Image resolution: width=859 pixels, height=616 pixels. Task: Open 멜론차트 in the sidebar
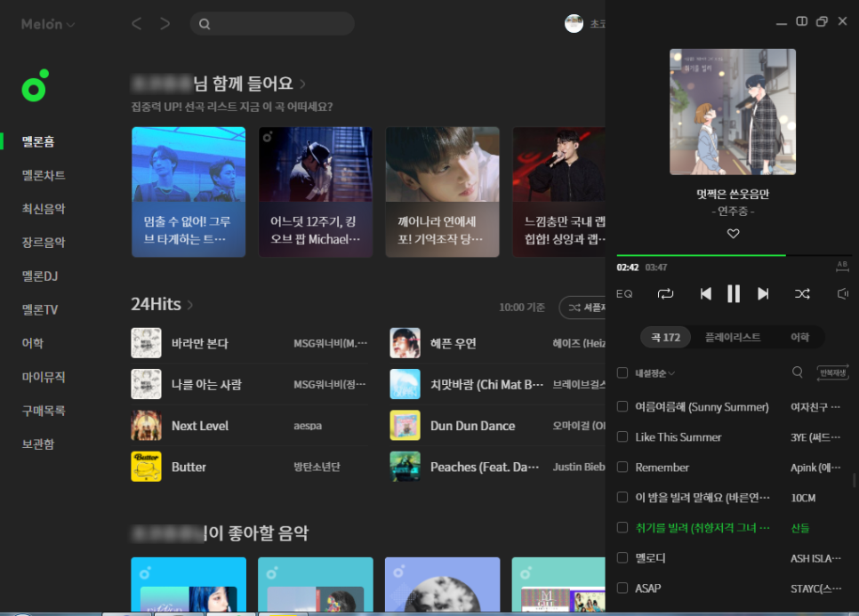[44, 175]
